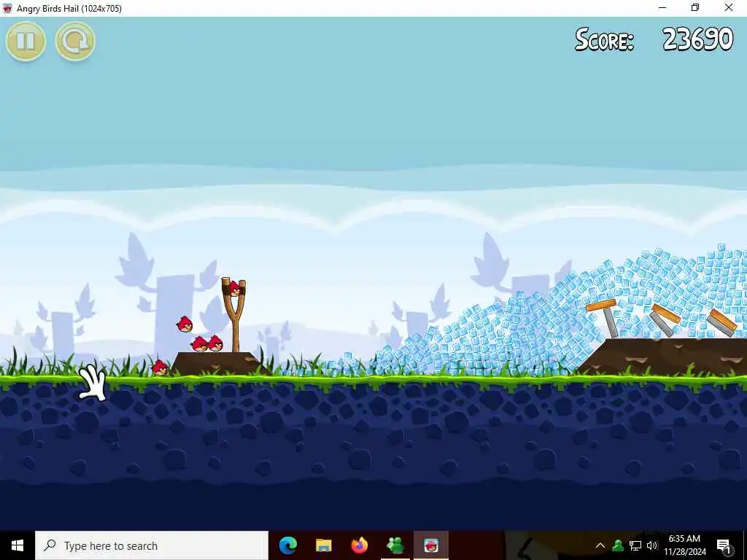Open the Windows Start menu
Viewport: 747px width, 560px height.
click(x=18, y=545)
